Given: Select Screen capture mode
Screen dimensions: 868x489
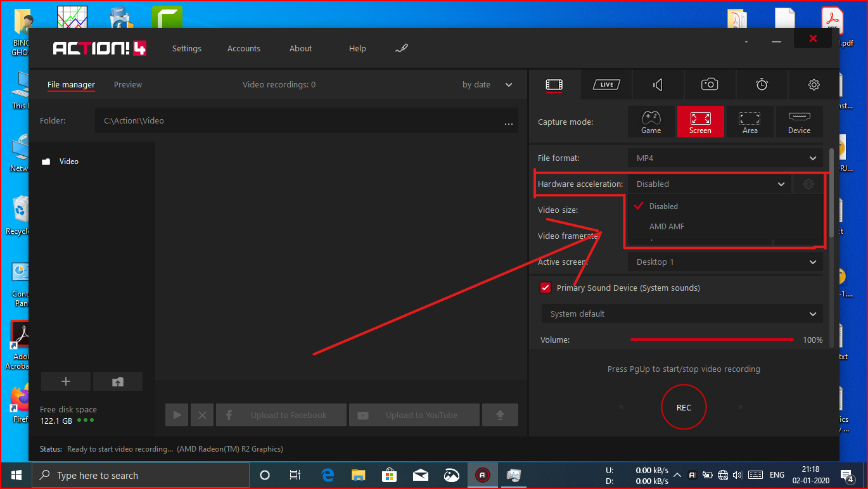Looking at the screenshot, I should point(700,122).
